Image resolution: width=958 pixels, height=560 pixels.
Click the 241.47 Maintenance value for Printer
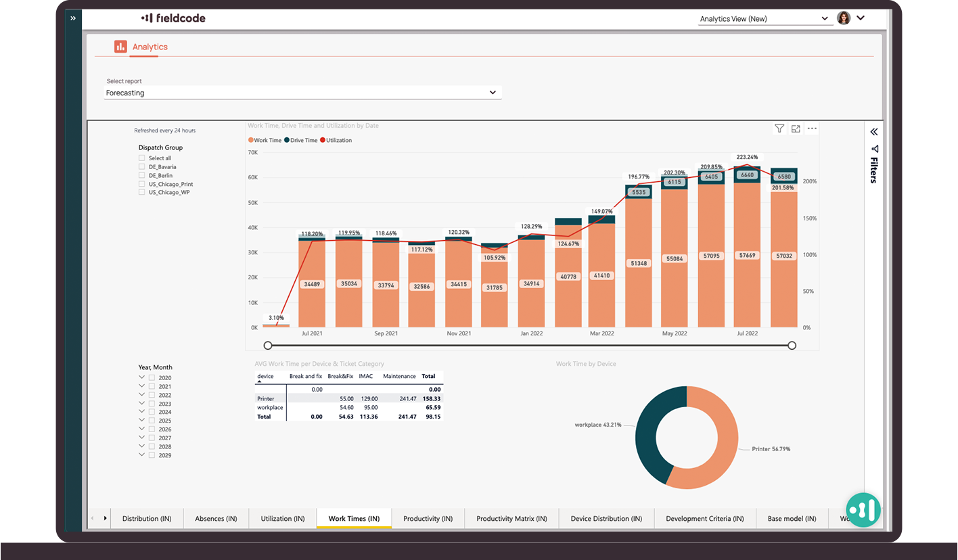[x=407, y=399]
